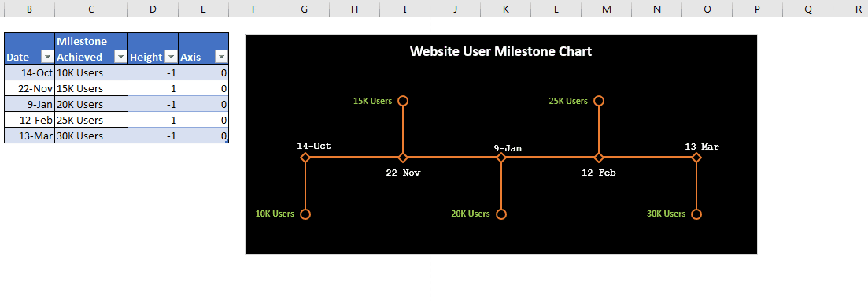Select column E header
This screenshot has width=868, height=301.
pyautogui.click(x=203, y=9)
